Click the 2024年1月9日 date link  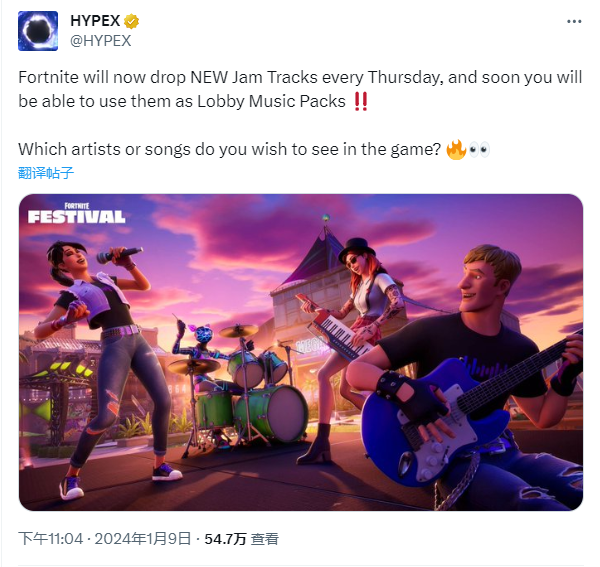click(x=142, y=539)
